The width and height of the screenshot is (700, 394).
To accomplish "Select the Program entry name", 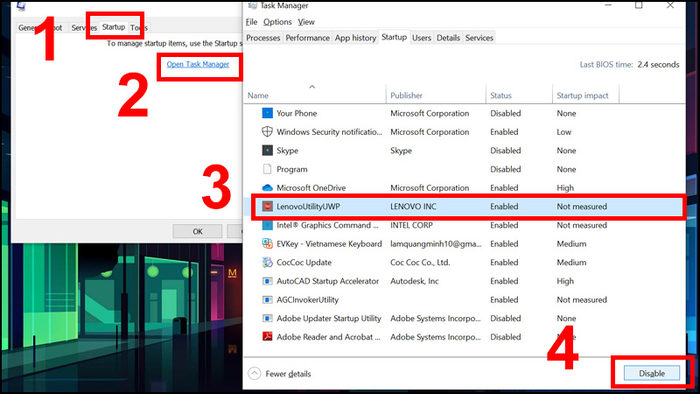I will 292,170.
